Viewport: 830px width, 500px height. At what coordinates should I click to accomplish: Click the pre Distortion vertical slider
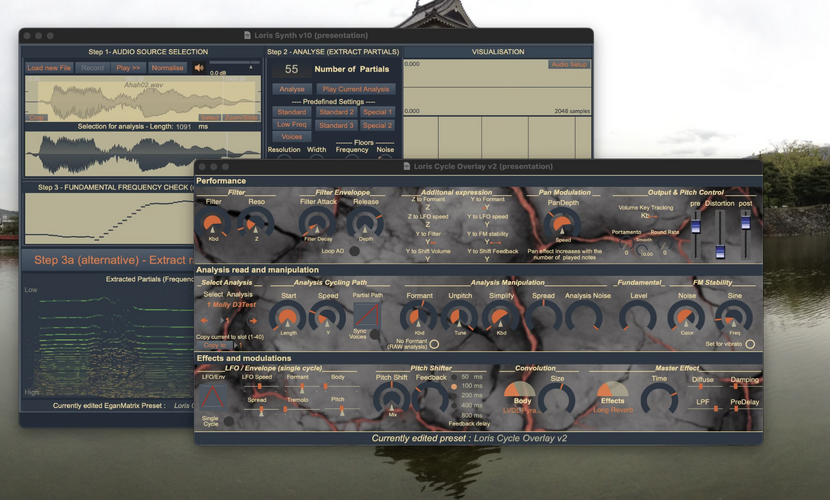tap(696, 233)
